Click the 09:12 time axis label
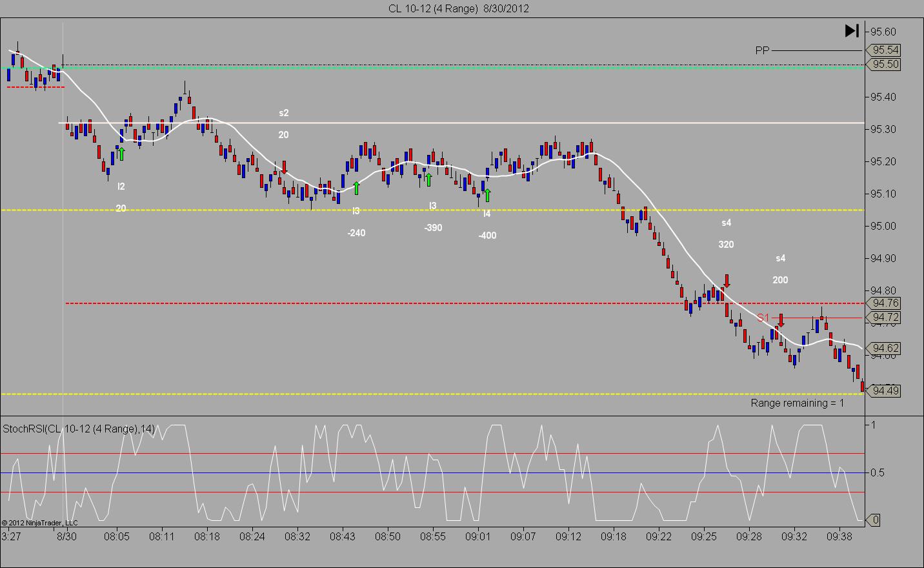Viewport: 924px width, 568px height. (568, 536)
